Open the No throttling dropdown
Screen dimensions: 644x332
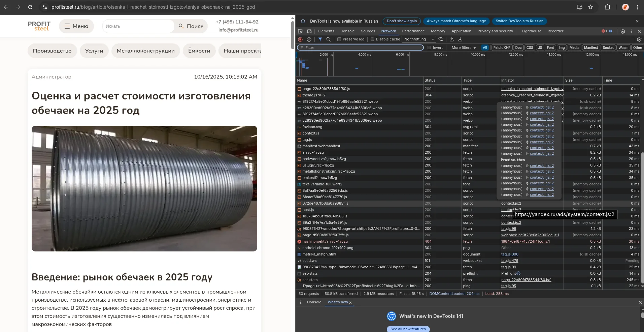point(419,39)
